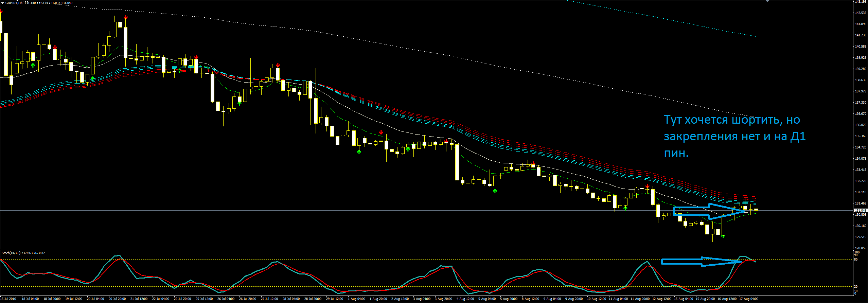Image resolution: width=868 pixels, height=303 pixels.
Task: Click the 132.110 price axis label
Action: coord(860,192)
